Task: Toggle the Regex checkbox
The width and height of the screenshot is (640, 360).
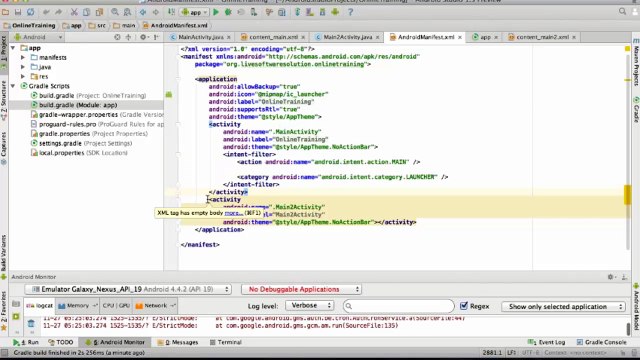Action: tap(464, 306)
